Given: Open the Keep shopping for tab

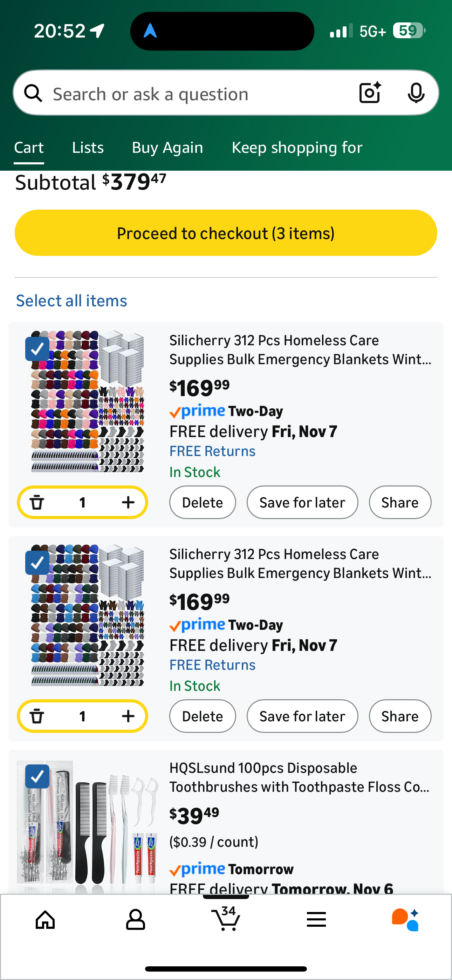Looking at the screenshot, I should pyautogui.click(x=297, y=148).
